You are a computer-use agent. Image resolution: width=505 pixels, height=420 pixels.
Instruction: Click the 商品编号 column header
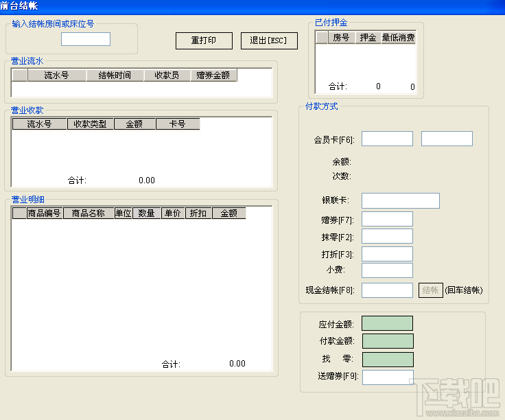(x=45, y=213)
